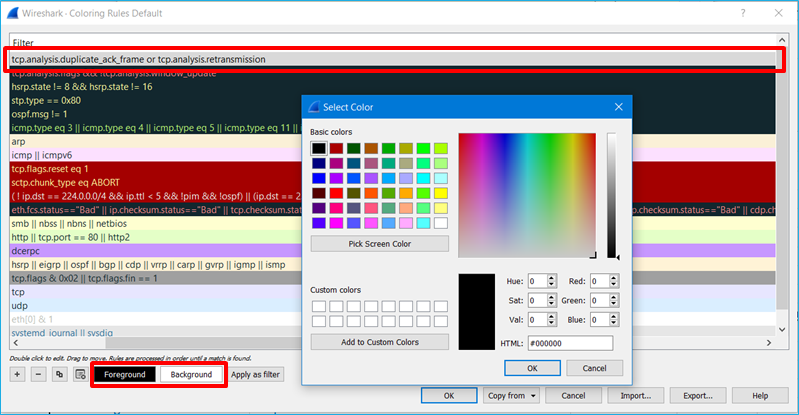
Task: Copy the selected coloring rule icon
Action: click(x=59, y=374)
